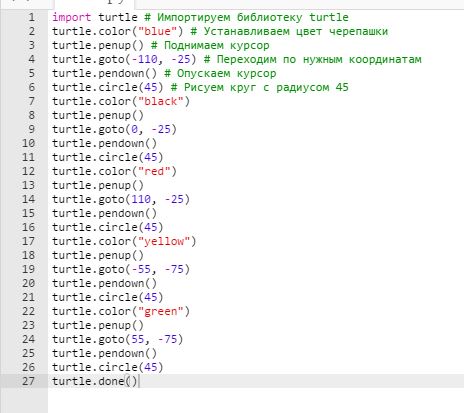
Task: Click line number 7 in the gutter
Action: [x=31, y=101]
